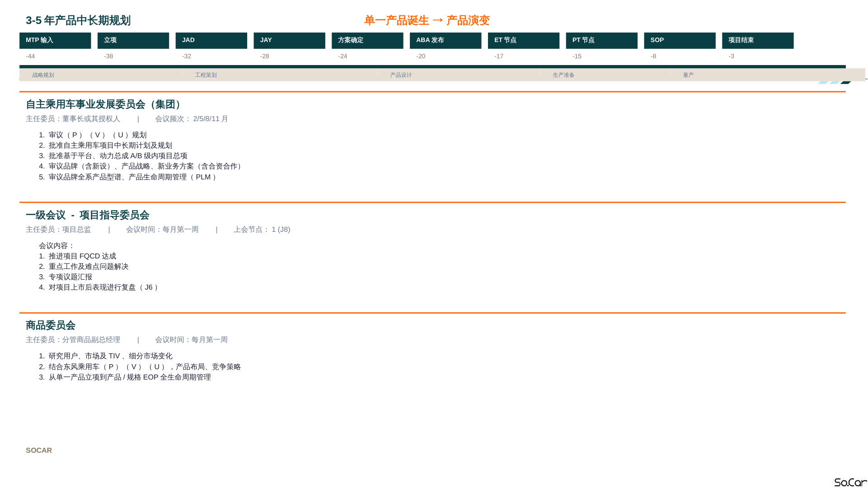Click the -8 month value
The width and height of the screenshot is (868, 488).
653,56
